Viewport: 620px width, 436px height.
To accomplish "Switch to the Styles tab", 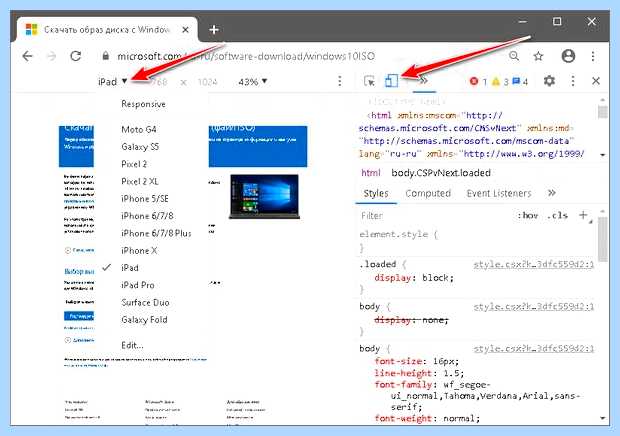I will (x=376, y=193).
